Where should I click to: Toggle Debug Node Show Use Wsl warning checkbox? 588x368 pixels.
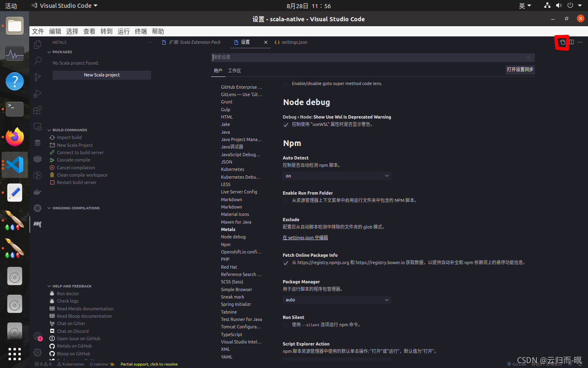pyautogui.click(x=285, y=124)
